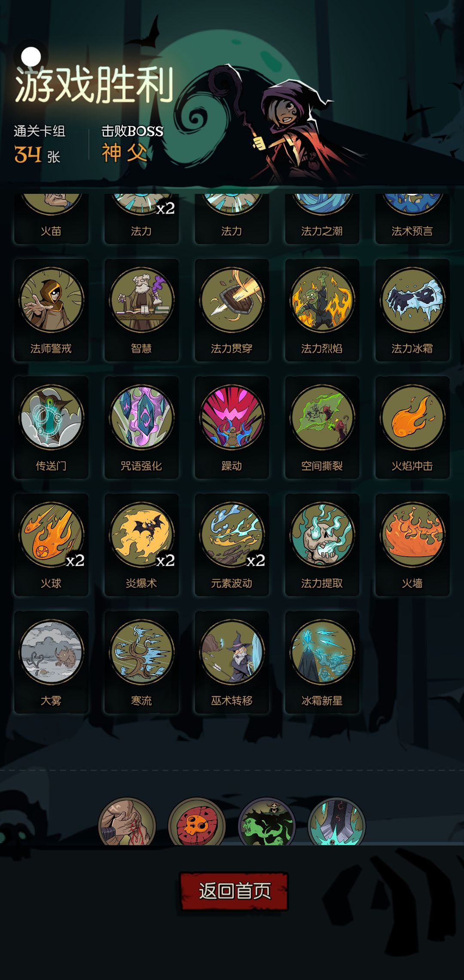Select the 元素波动 card
This screenshot has width=464, height=980.
[232, 545]
